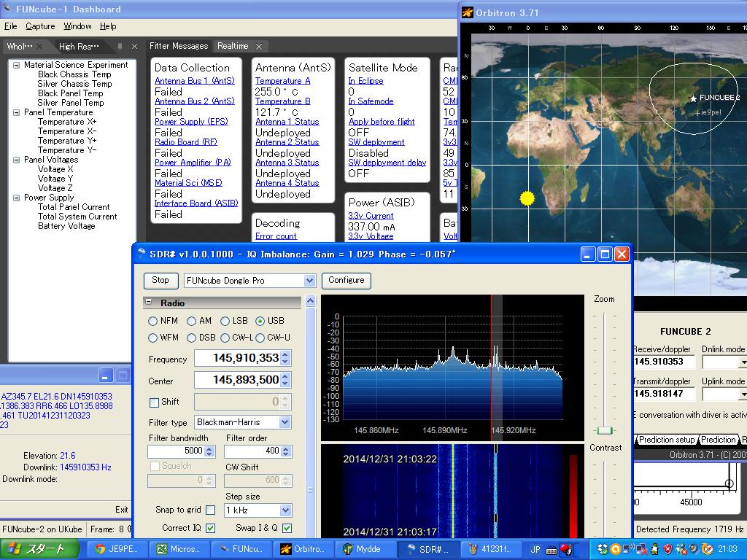
Task: Open the Window menu
Action: pyautogui.click(x=77, y=26)
